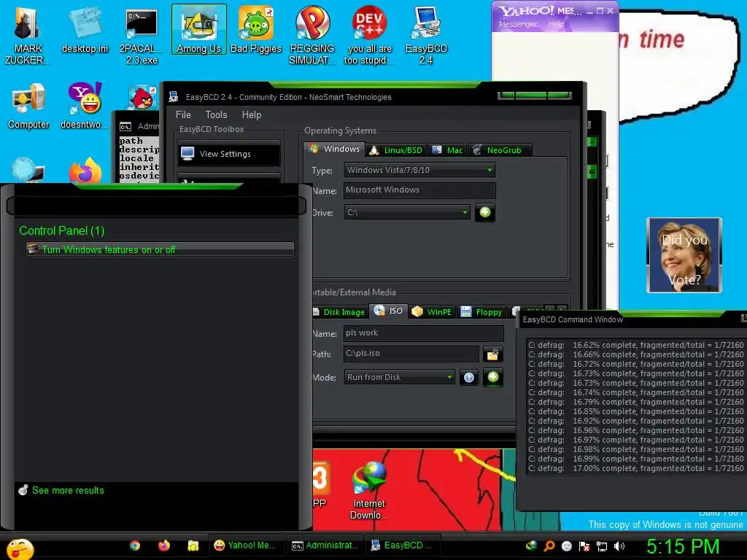747x560 pixels.
Task: Click the Internet Download Manager tray icon
Action: [x=531, y=545]
